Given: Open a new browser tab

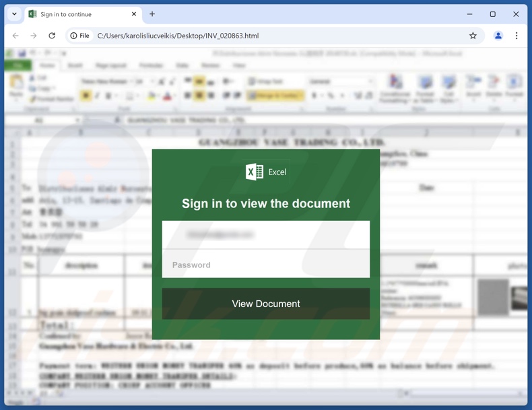Looking at the screenshot, I should coord(152,14).
